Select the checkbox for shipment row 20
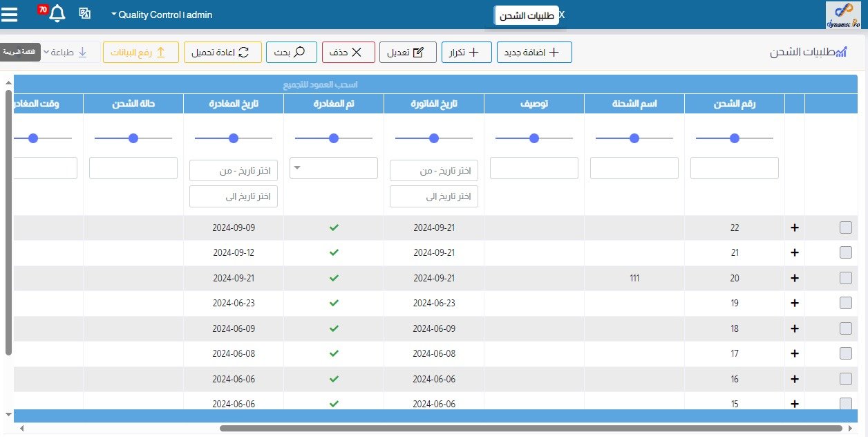Viewport: 868px width, 437px height. tap(845, 278)
